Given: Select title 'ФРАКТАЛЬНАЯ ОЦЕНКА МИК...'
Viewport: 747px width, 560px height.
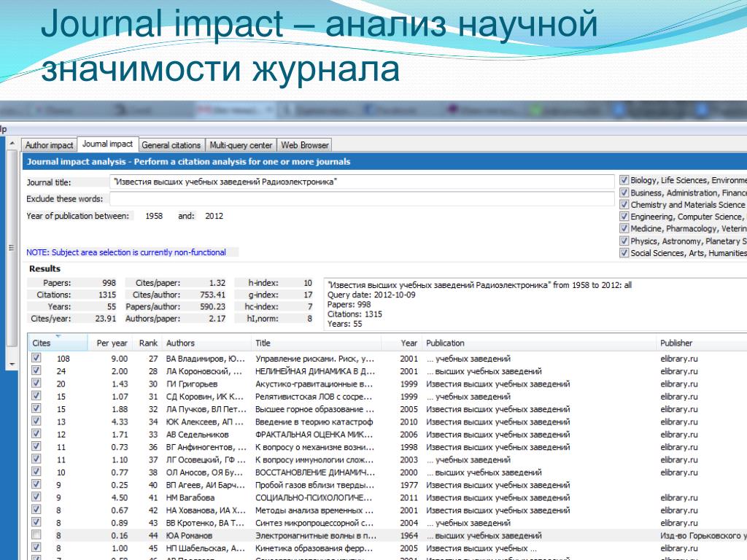Looking at the screenshot, I should [314, 435].
